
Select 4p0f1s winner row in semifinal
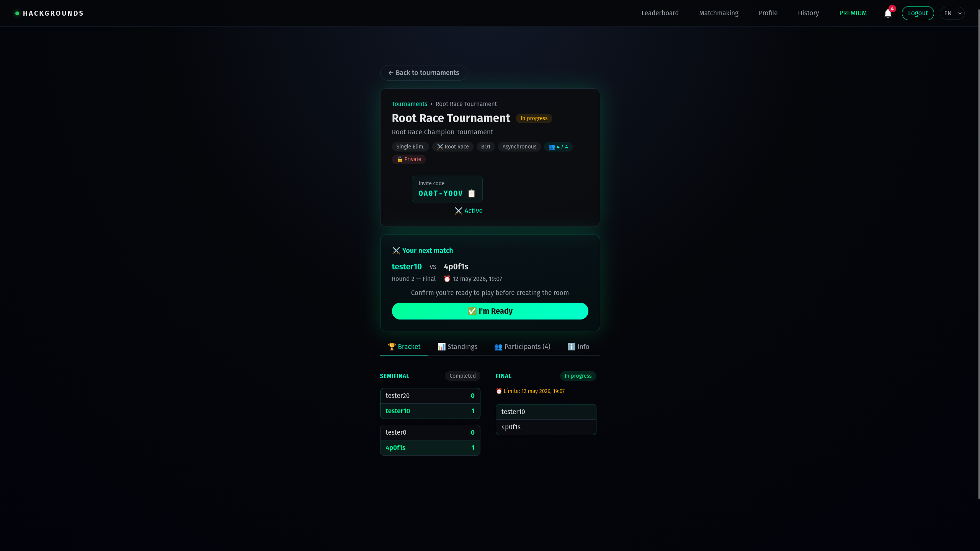click(x=430, y=448)
